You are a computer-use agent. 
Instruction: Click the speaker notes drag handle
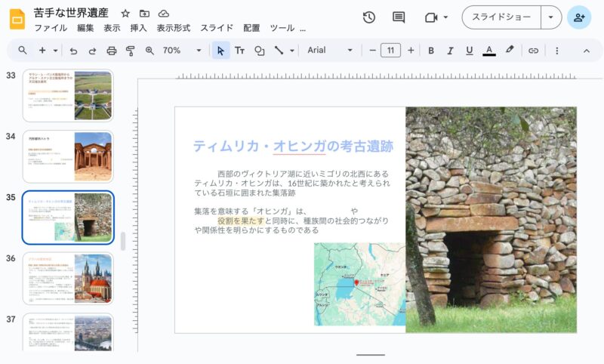point(371,355)
